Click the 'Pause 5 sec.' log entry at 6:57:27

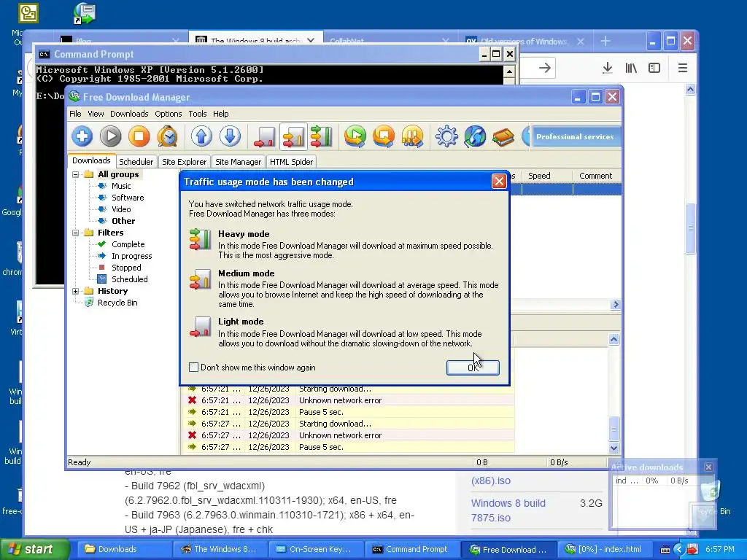pos(348,447)
